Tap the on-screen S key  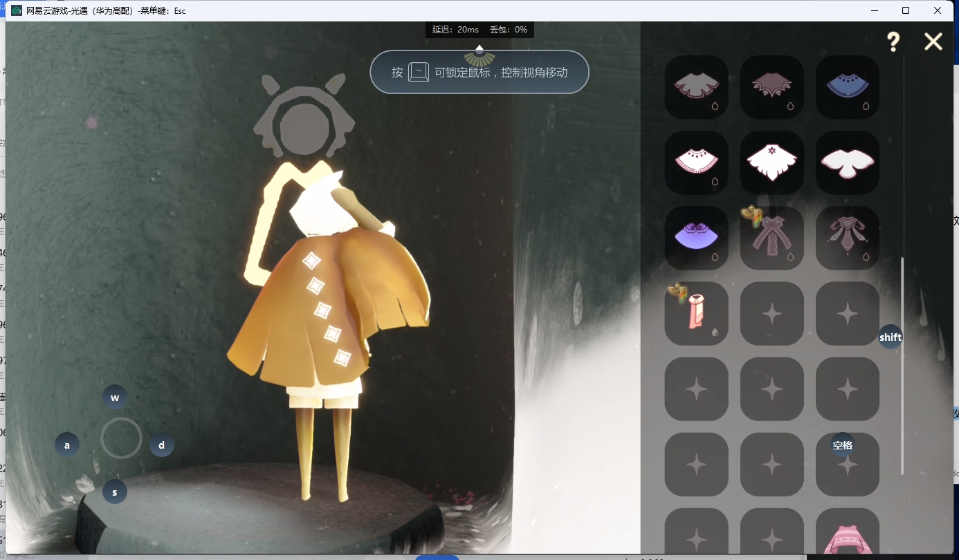(115, 492)
